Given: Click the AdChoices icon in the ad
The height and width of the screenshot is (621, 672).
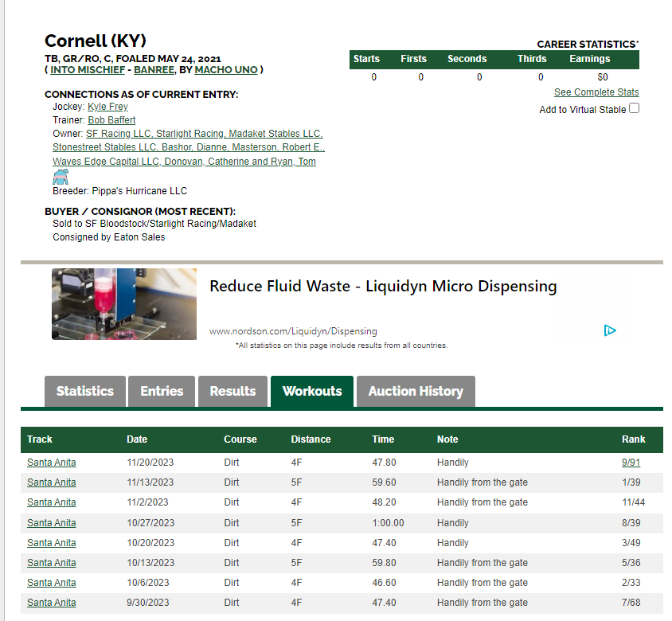Looking at the screenshot, I should [610, 330].
